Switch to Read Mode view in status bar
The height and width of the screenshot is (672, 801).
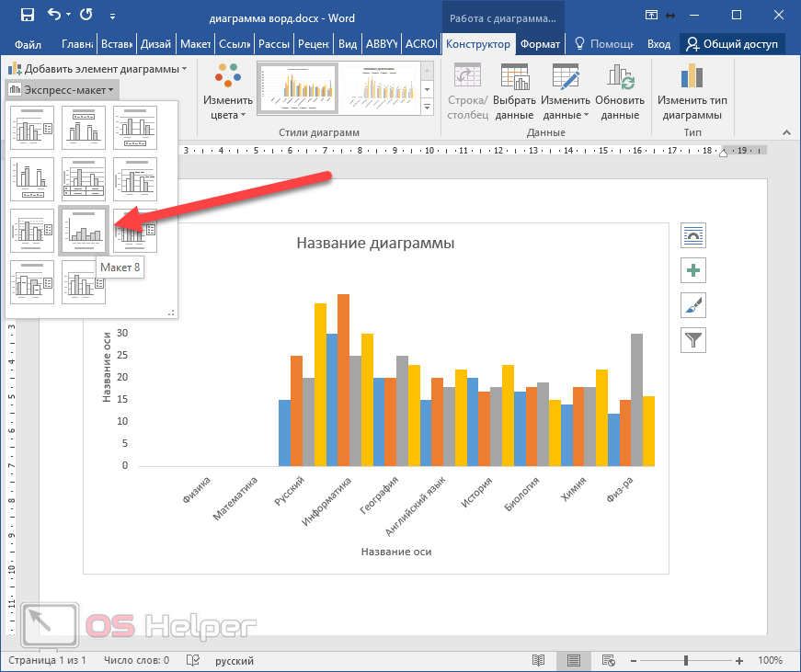[538, 660]
